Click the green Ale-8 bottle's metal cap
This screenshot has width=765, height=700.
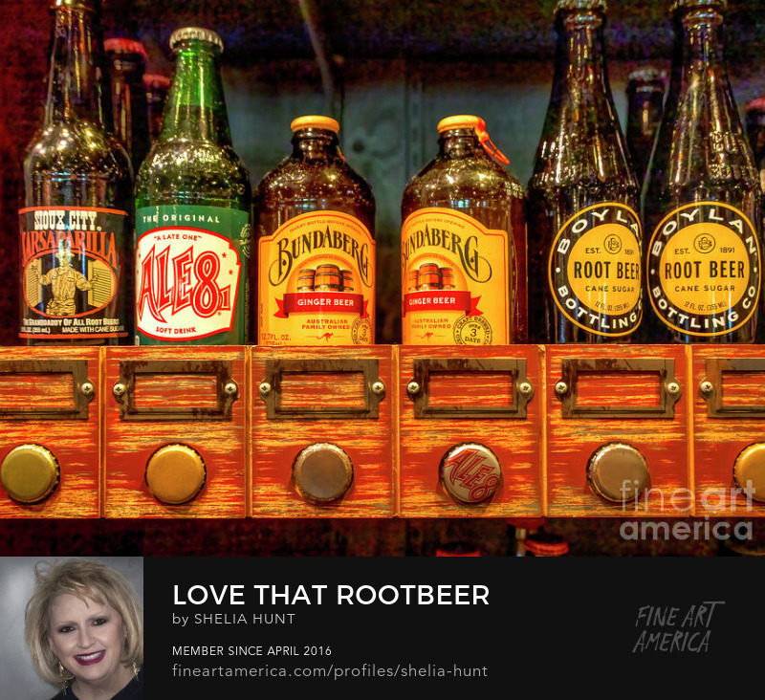click(195, 38)
